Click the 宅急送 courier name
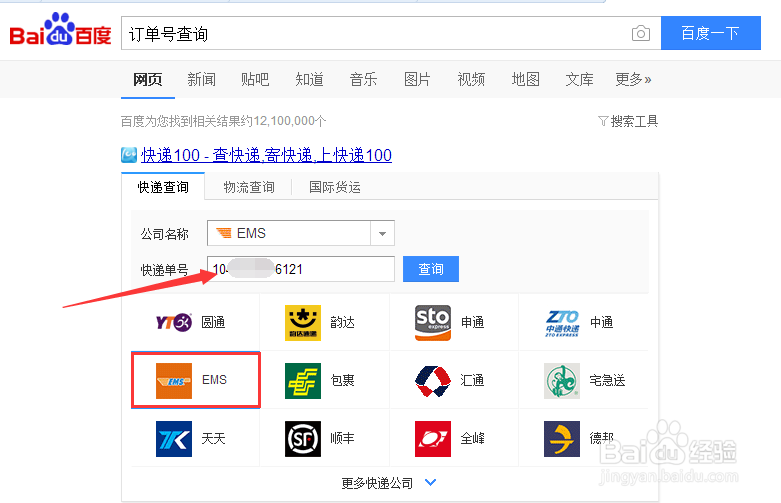Viewport: 781px width, 503px height. [607, 380]
